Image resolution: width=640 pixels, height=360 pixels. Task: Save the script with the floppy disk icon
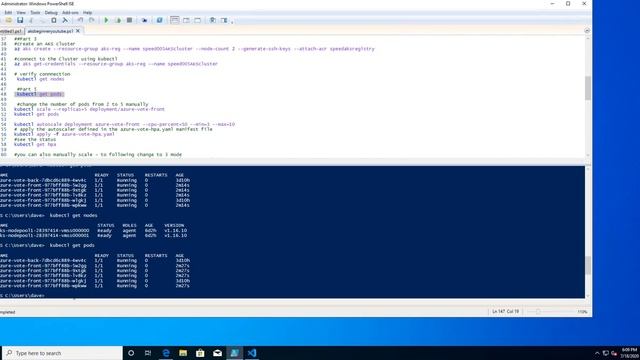tap(20, 20)
